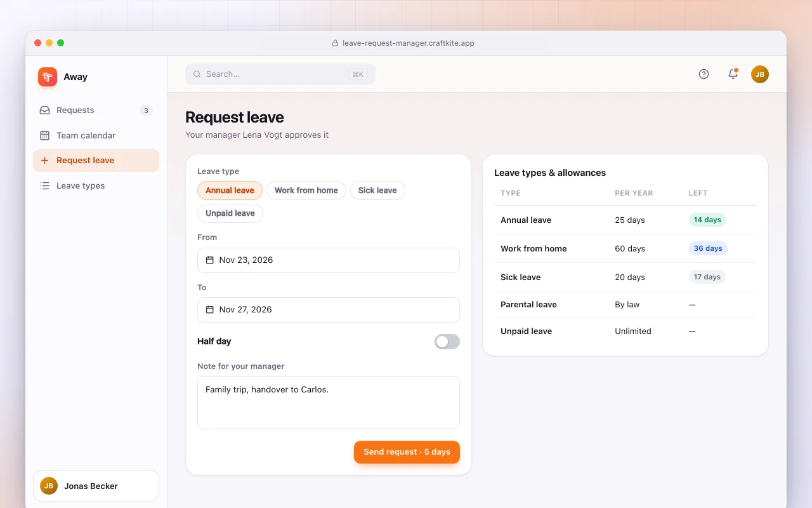Click the By law allowance cell
The height and width of the screenshot is (508, 812).
[x=627, y=305]
